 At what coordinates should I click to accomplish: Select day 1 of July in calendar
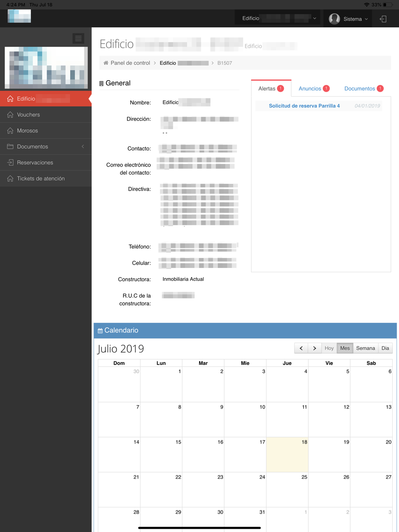pyautogui.click(x=161, y=384)
